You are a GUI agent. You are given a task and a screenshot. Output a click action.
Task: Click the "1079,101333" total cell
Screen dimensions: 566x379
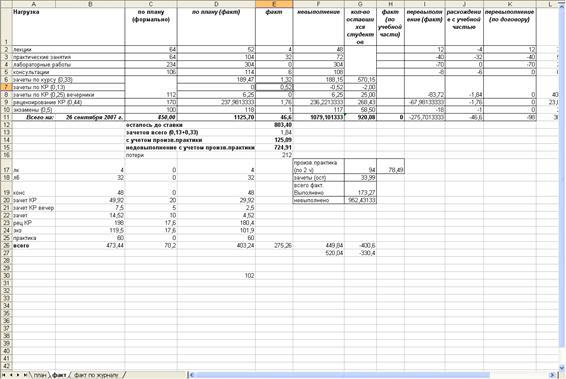(319, 117)
